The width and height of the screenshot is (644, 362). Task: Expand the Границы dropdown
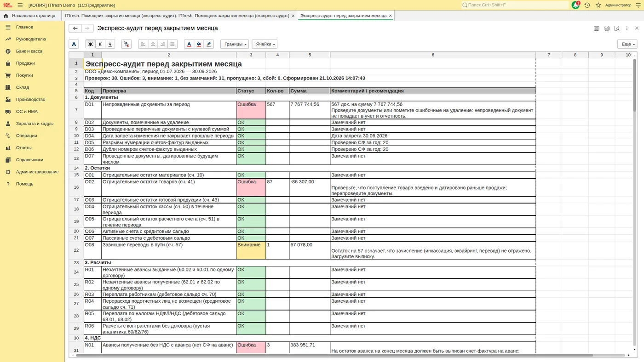coord(235,44)
